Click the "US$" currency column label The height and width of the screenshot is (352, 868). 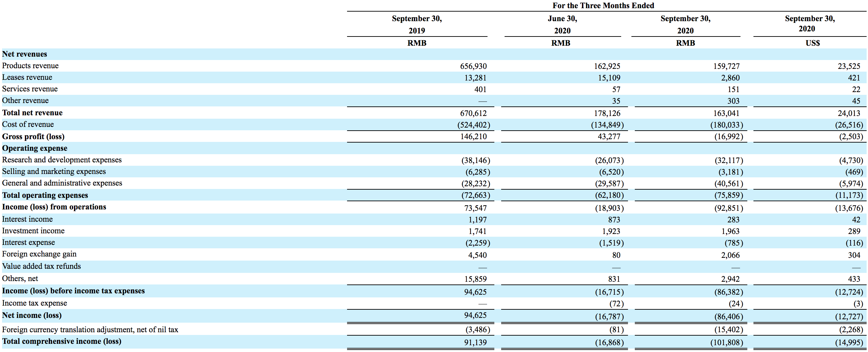pos(812,43)
